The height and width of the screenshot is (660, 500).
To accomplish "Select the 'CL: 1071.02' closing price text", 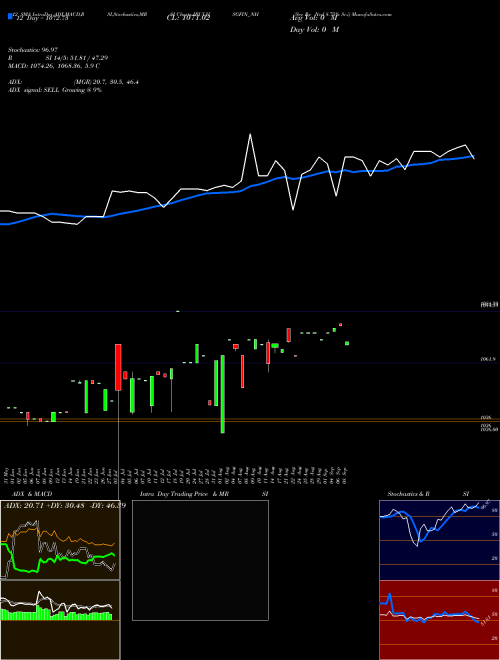I will click(x=188, y=18).
